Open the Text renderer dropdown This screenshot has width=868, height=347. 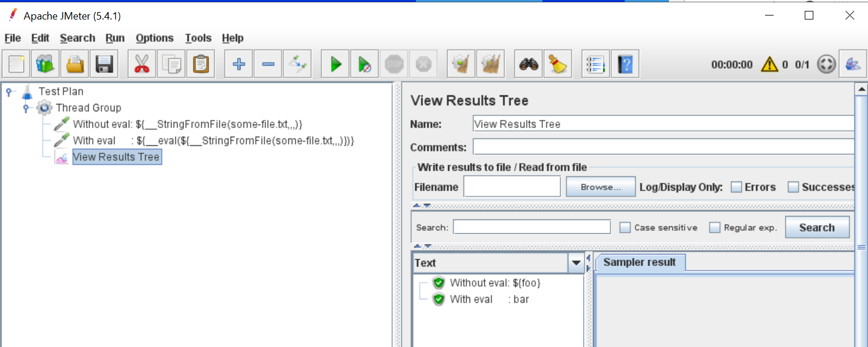(x=576, y=263)
